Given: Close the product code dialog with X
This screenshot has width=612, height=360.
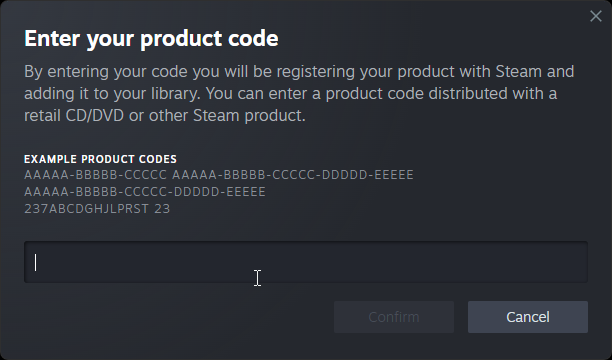Looking at the screenshot, I should tap(596, 16).
